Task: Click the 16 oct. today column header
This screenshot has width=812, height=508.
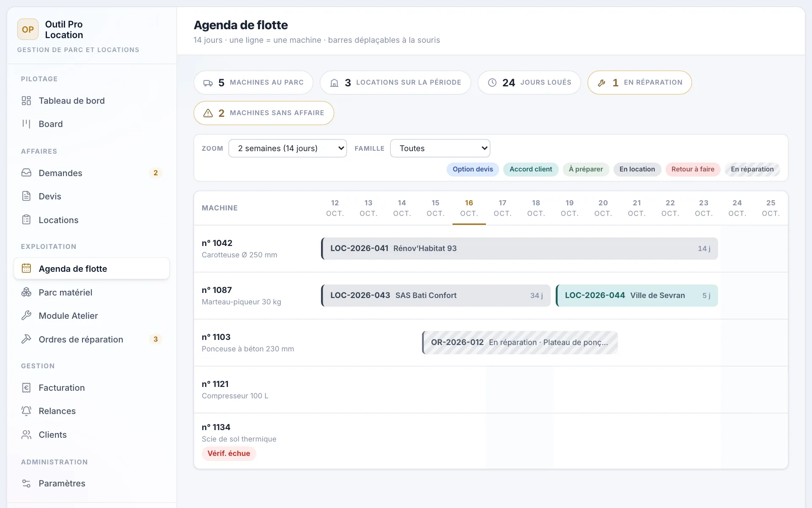Action: [469, 208]
